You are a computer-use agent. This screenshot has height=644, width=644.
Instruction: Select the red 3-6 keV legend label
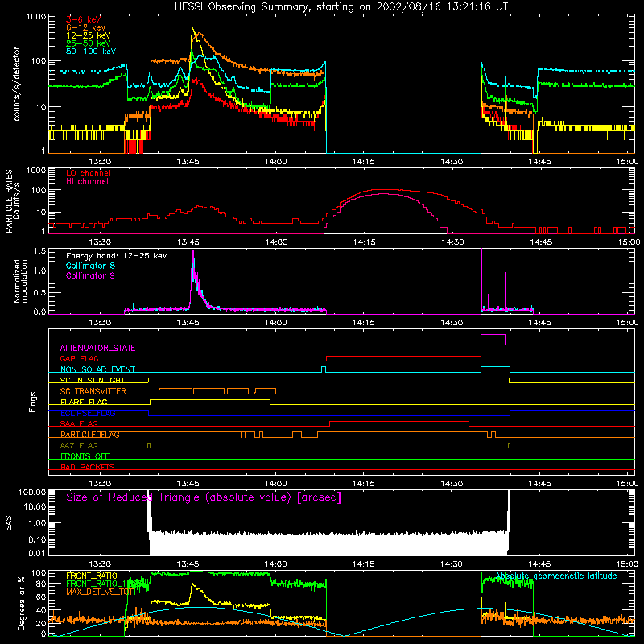(x=84, y=19)
